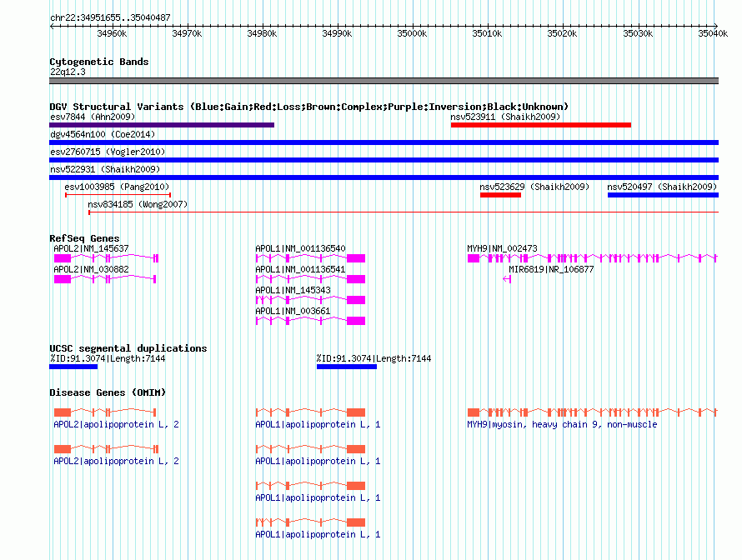Click the MYH9|NM_002473 RefSeq gene glyph
This screenshot has height=560, width=742.
coord(593,258)
